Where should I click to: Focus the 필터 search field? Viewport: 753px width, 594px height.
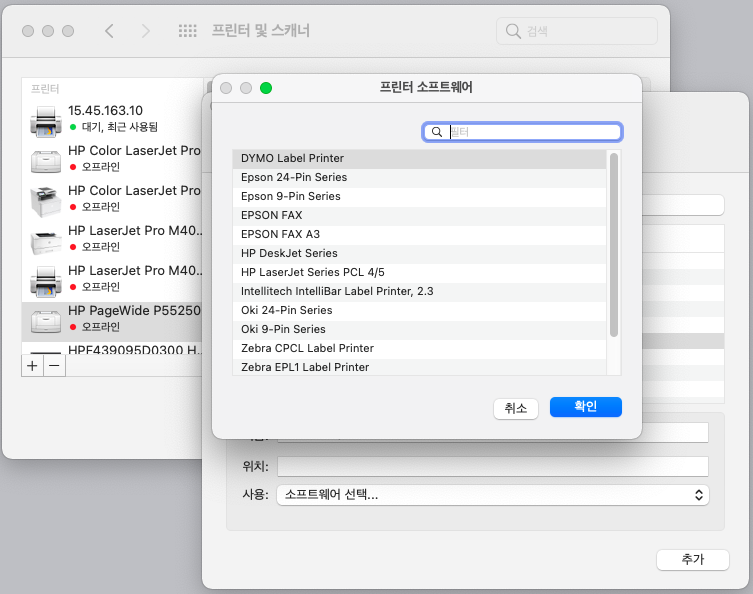tap(522, 132)
